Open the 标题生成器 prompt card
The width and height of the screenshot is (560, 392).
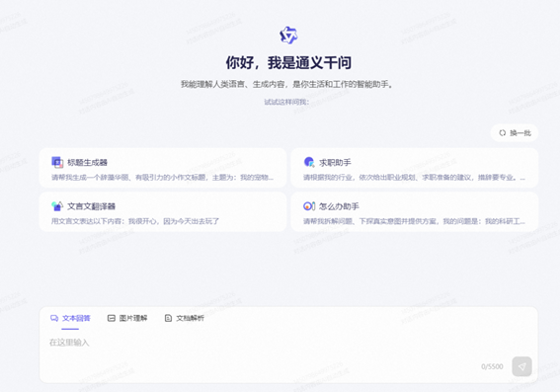click(x=163, y=168)
